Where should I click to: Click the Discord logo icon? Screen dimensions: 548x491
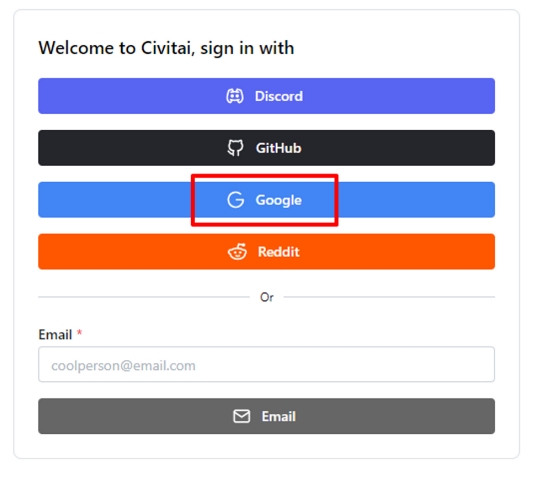[235, 96]
